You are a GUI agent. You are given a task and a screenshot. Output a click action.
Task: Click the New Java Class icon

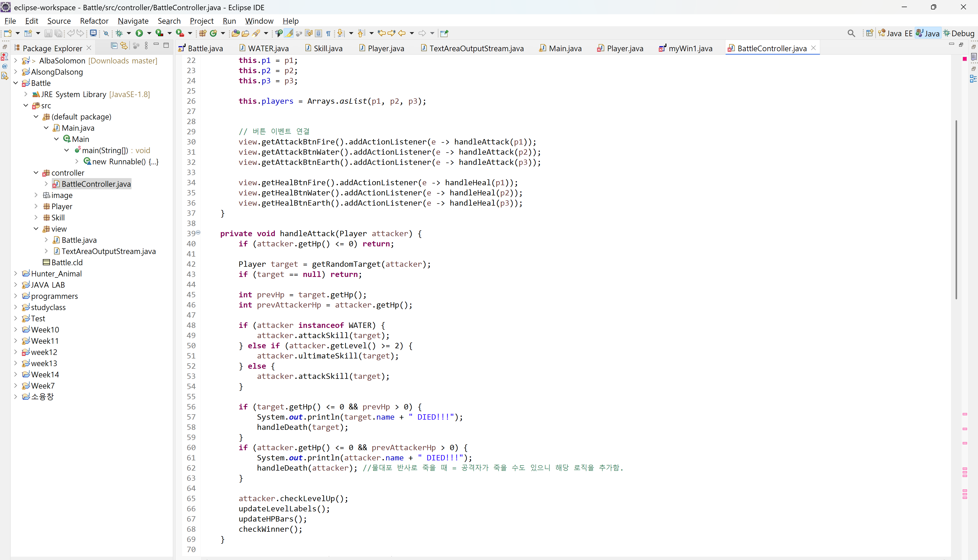coord(213,33)
